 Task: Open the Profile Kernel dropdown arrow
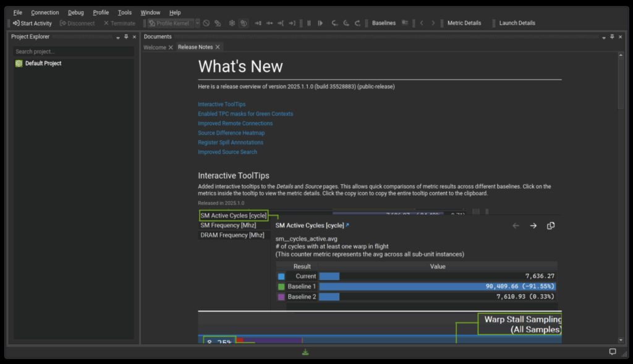[197, 23]
